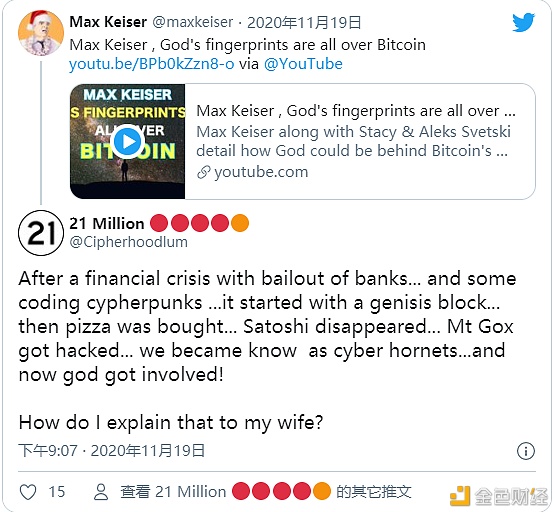The height and width of the screenshot is (512, 554).
Task: Click the video card title text
Action: click(x=356, y=111)
